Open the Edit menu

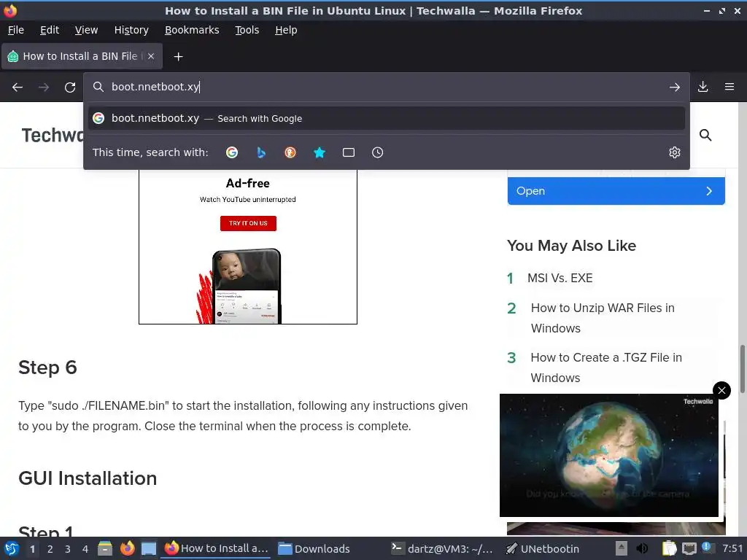[x=50, y=30]
